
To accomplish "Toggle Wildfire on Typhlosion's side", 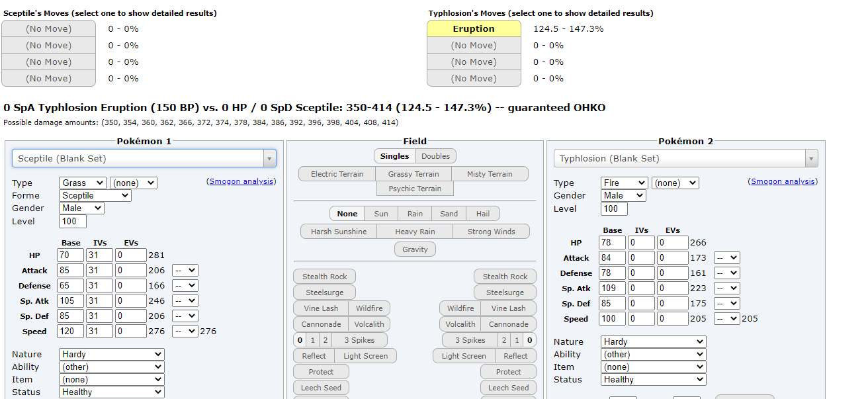I will (x=460, y=308).
